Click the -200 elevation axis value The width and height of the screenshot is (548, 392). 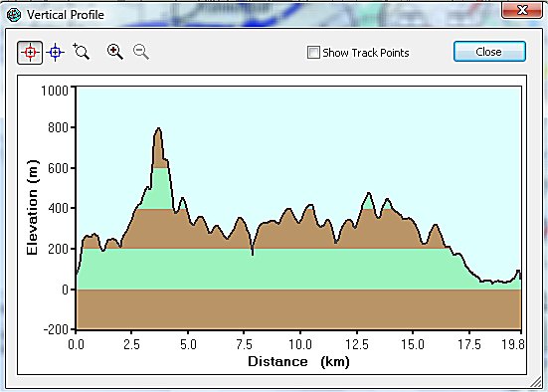click(x=56, y=329)
